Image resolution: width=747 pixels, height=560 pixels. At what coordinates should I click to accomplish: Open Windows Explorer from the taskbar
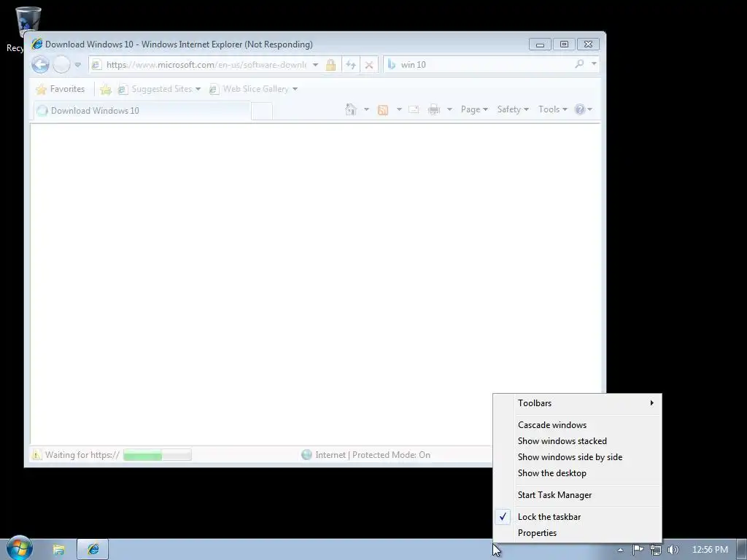click(58, 550)
